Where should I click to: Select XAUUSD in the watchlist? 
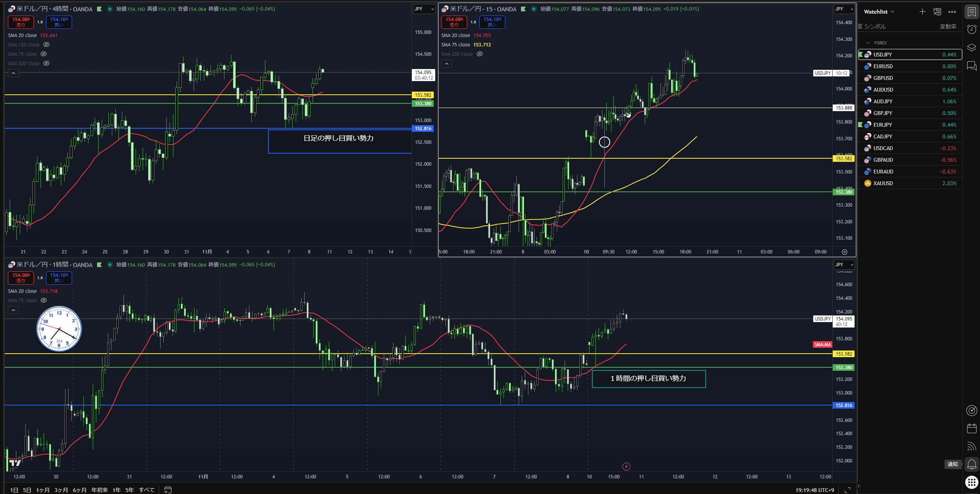883,183
